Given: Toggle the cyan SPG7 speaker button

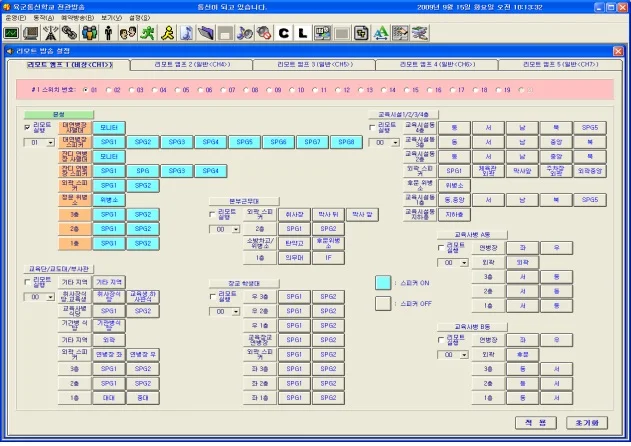Looking at the screenshot, I should 312,142.
